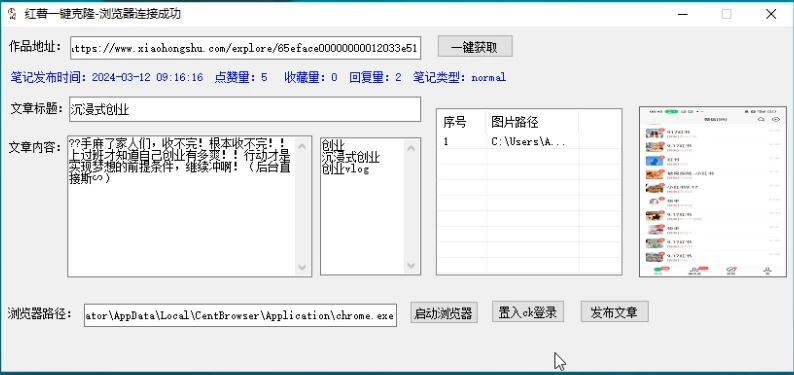Click the down arrow of 文章内容 scrollbar
Viewport: 794px width, 375px height.
302,267
